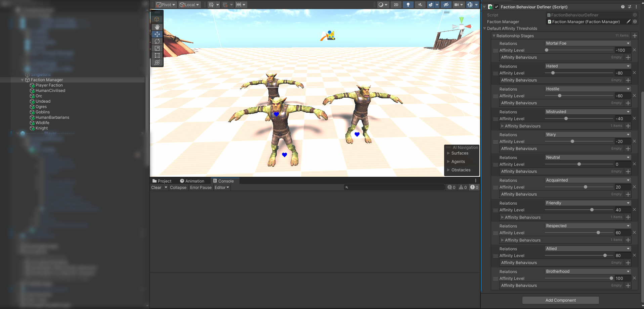The height and width of the screenshot is (309, 644).
Task: Select the Scale tool
Action: (157, 48)
